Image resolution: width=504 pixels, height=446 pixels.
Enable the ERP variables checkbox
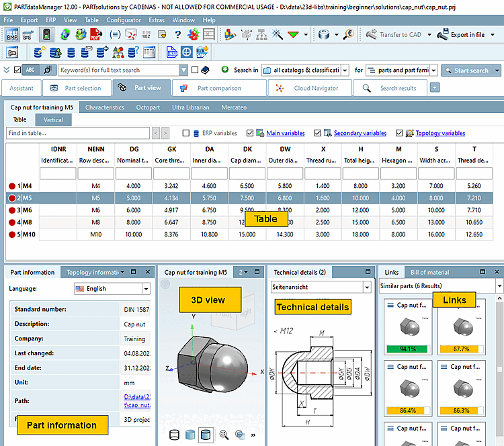(x=185, y=134)
